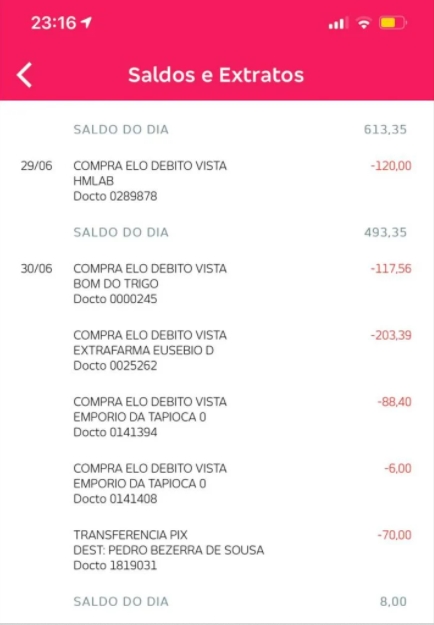The width and height of the screenshot is (434, 625).
Task: Open the EXTRAFARMA EUSEBIO D purchase entry
Action: [x=217, y=350]
